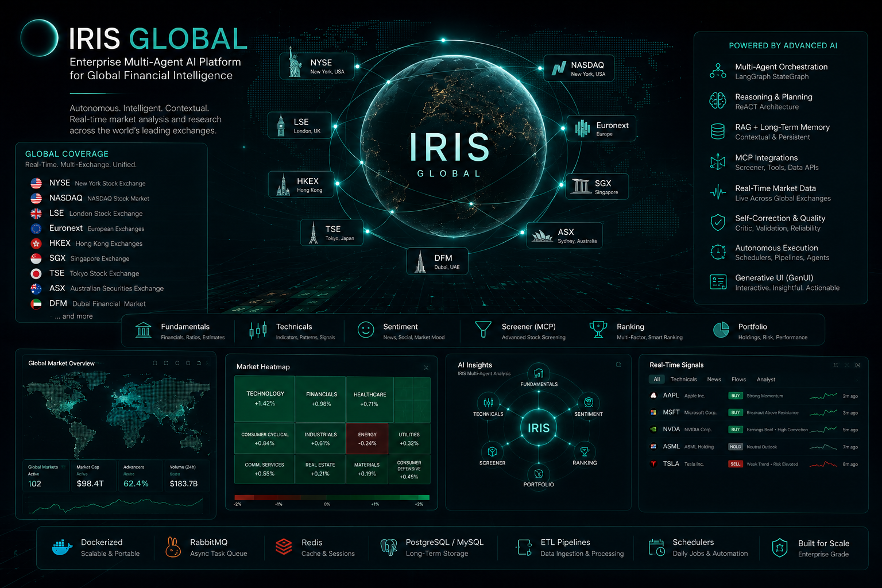Open the News tab in Real-Time Signals
This screenshot has width=882, height=588.
coord(714,380)
